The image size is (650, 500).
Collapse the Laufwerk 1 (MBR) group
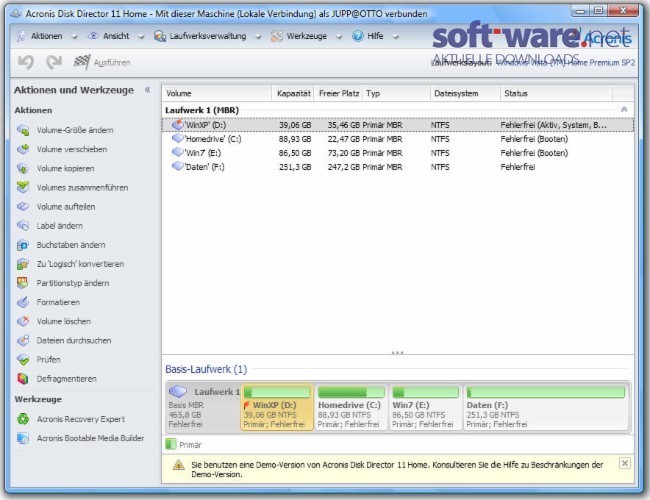click(624, 110)
